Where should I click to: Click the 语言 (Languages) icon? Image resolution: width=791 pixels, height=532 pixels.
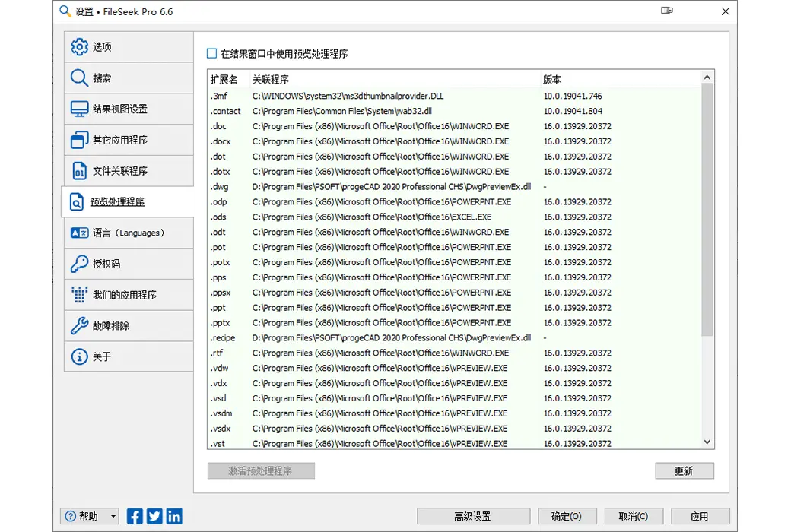79,233
